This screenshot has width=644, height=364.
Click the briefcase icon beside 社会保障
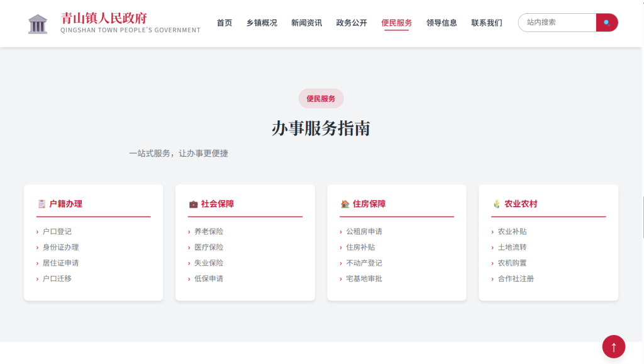tap(193, 204)
